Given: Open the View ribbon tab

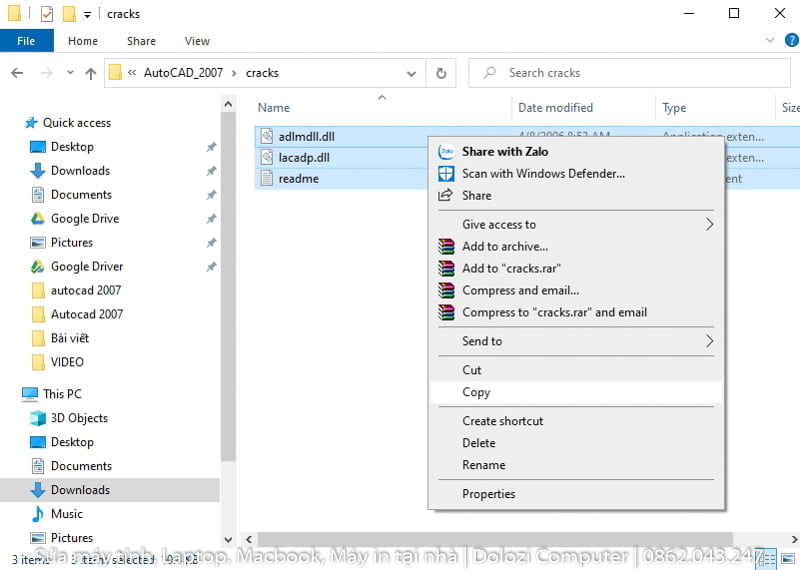Looking at the screenshot, I should [x=197, y=41].
